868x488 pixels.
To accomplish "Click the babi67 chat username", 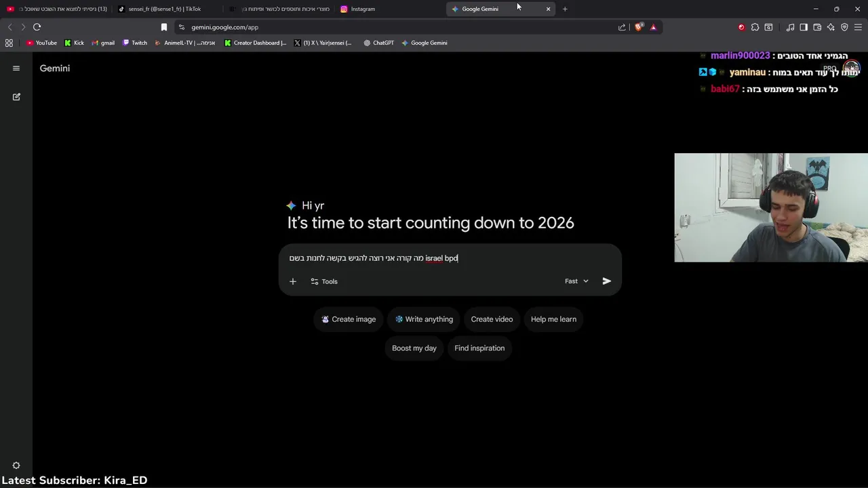I will tap(725, 89).
